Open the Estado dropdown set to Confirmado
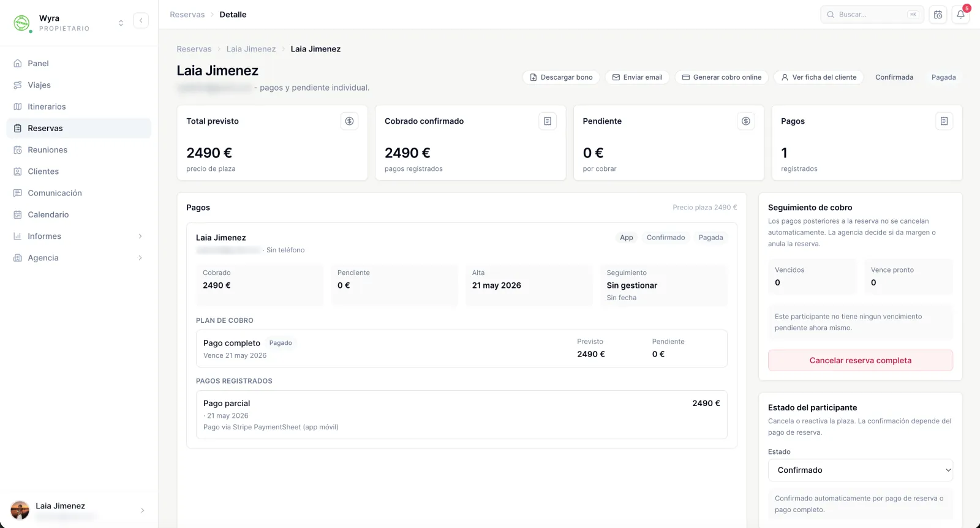 pos(861,470)
